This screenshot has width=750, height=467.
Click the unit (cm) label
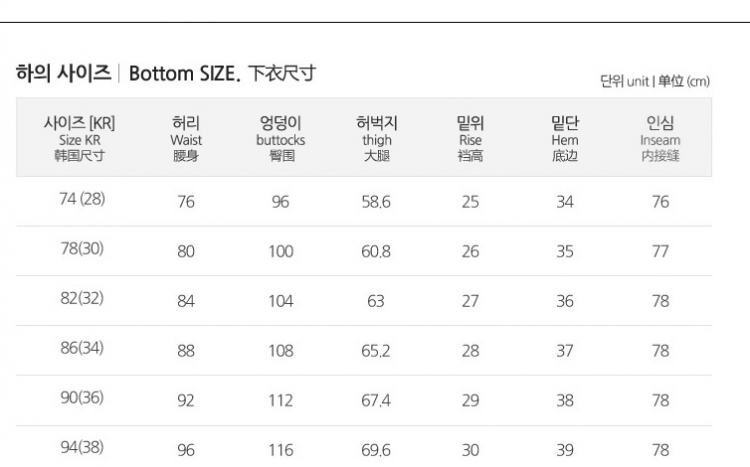(654, 81)
